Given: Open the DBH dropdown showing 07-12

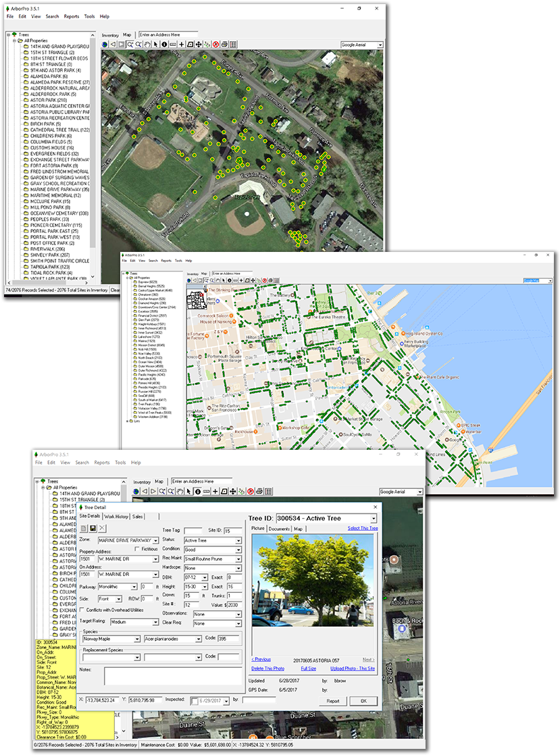Looking at the screenshot, I should pyautogui.click(x=196, y=577).
